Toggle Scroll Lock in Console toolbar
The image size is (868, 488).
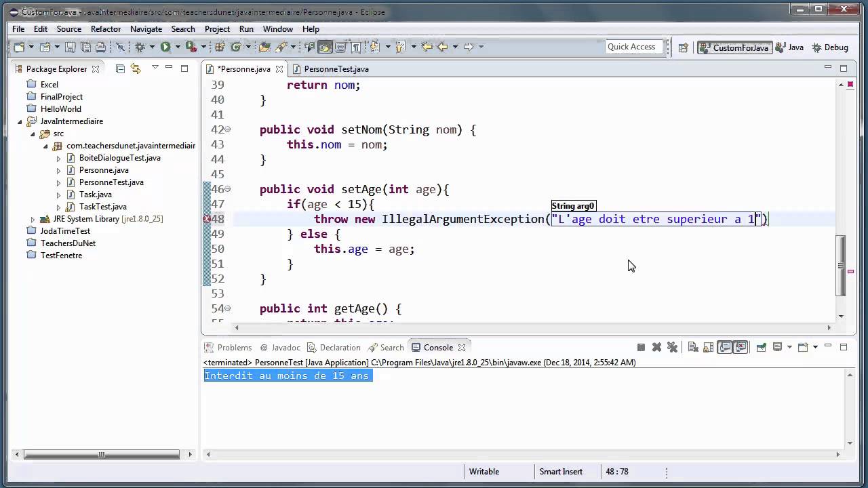[x=708, y=347]
